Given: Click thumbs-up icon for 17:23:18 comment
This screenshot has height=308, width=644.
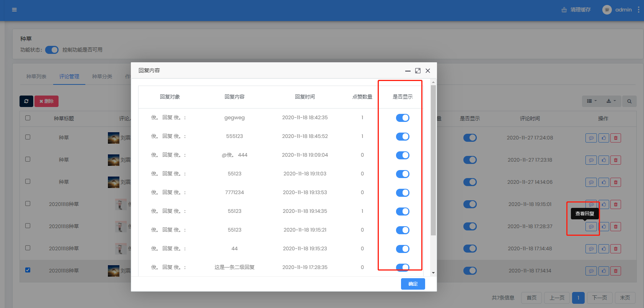Looking at the screenshot, I should [603, 160].
